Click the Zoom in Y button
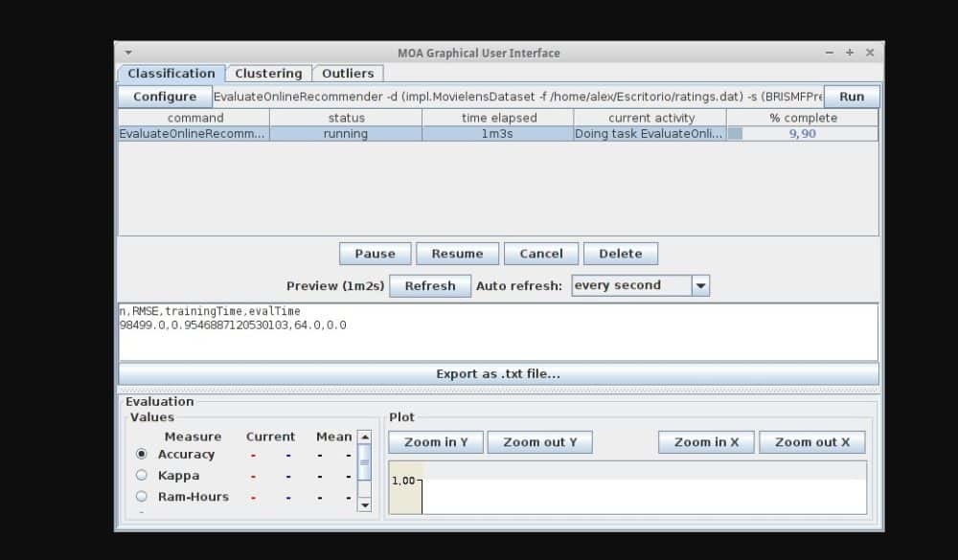 coord(436,442)
